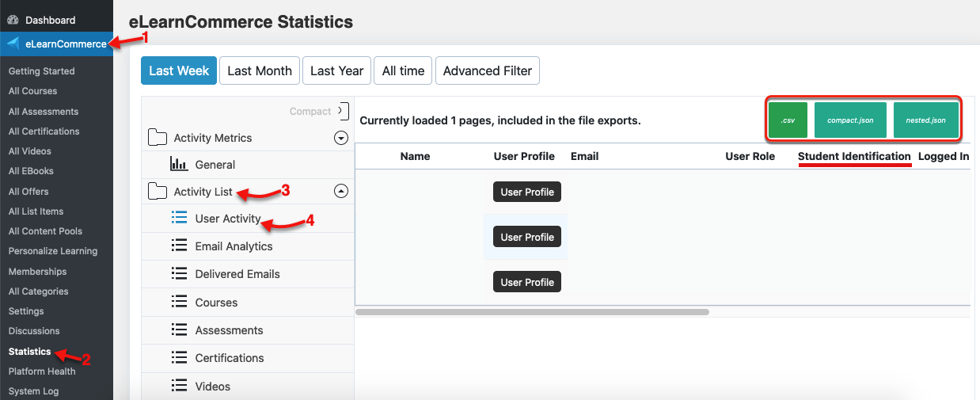Click the Assessments list icon
The height and width of the screenshot is (400, 980).
click(179, 330)
